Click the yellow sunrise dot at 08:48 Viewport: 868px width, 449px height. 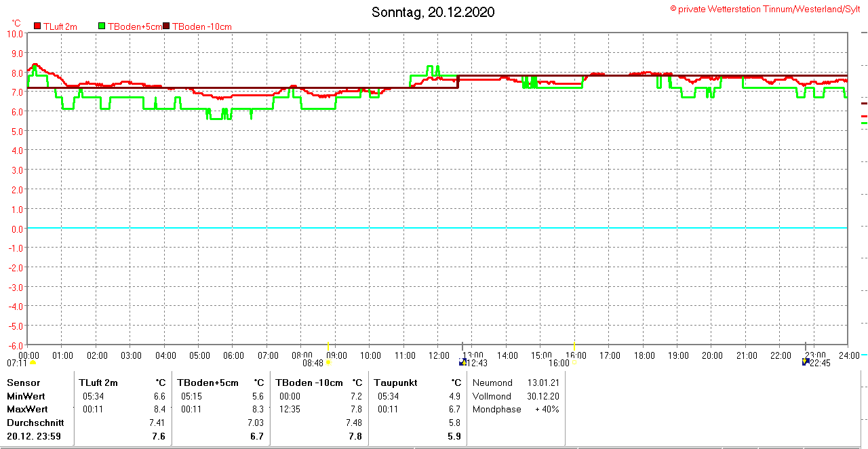pyautogui.click(x=328, y=363)
